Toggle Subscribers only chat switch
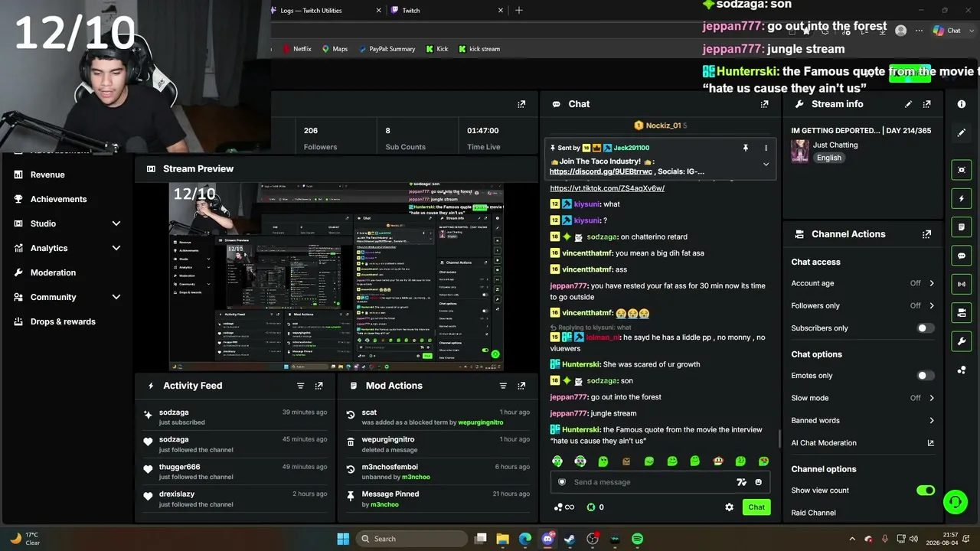980x551 pixels. click(925, 328)
